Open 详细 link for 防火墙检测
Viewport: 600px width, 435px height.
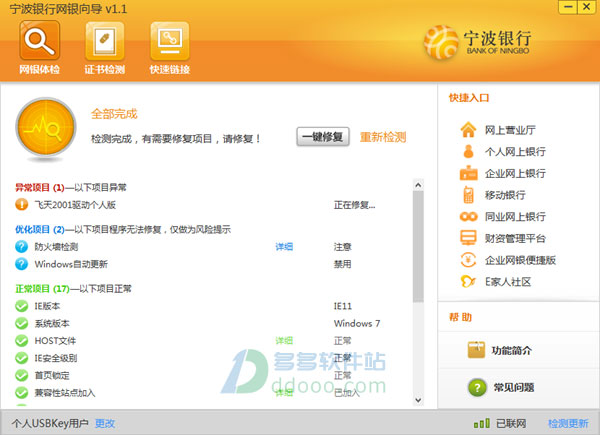coord(284,247)
